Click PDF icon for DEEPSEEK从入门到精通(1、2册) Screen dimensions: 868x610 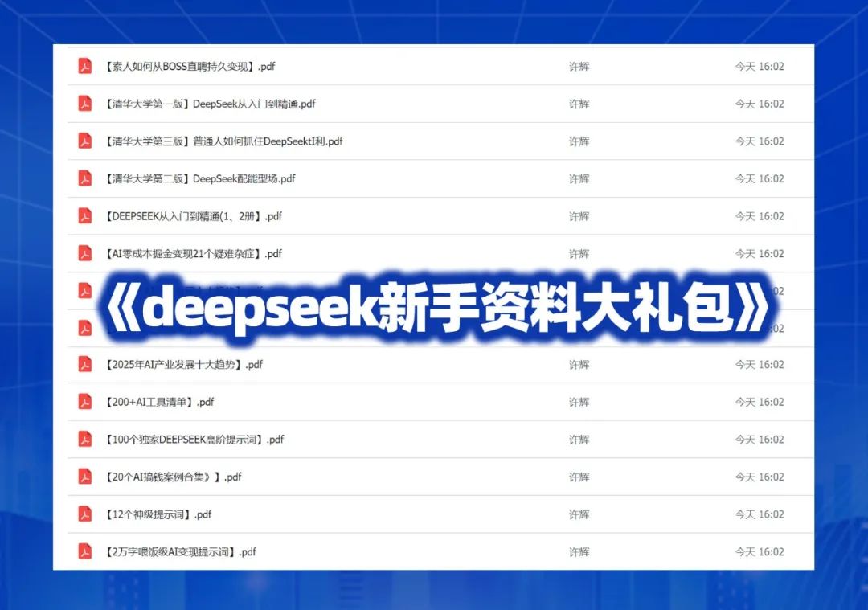click(84, 216)
